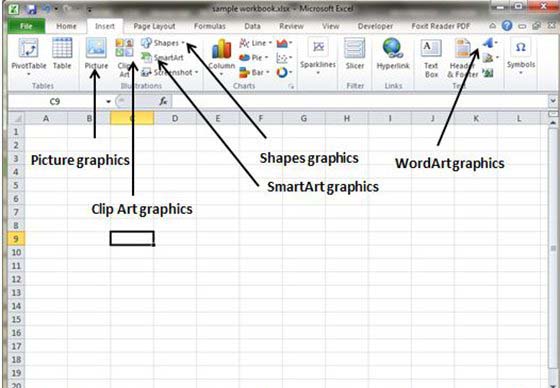Open the Scatter chart dropdown
The height and width of the screenshot is (388, 560).
pyautogui.click(x=284, y=58)
